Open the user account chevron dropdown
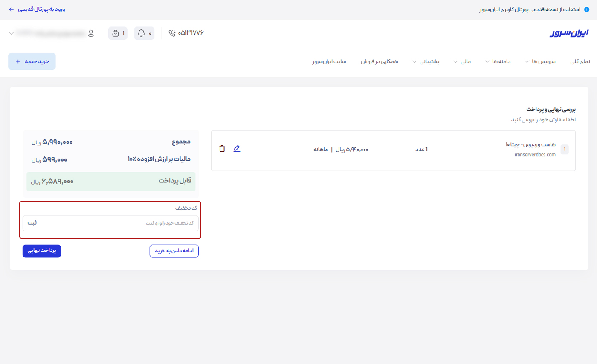Image resolution: width=597 pixels, height=364 pixels. (x=11, y=33)
